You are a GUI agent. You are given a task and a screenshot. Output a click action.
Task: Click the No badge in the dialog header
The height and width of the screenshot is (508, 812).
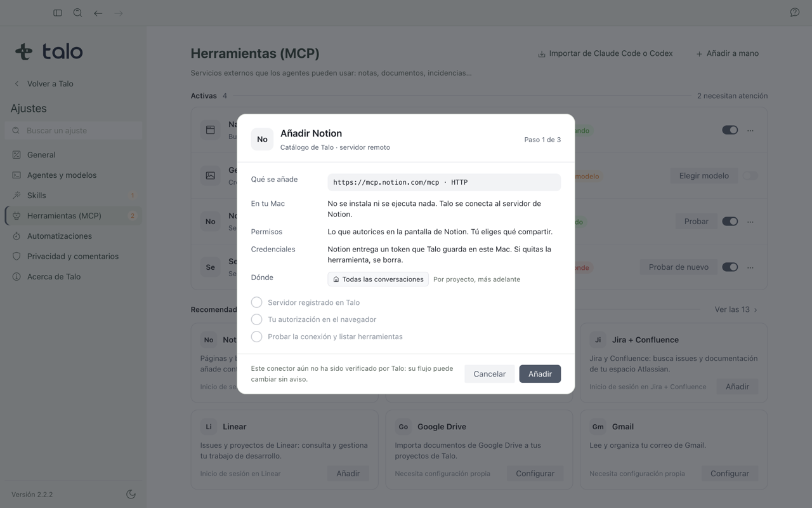tap(262, 139)
